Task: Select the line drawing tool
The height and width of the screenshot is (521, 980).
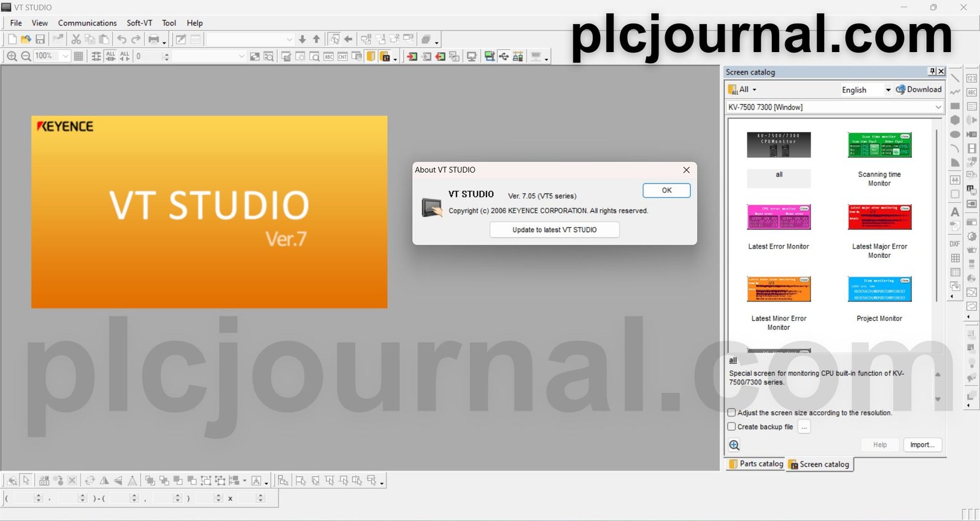Action: pos(955,78)
